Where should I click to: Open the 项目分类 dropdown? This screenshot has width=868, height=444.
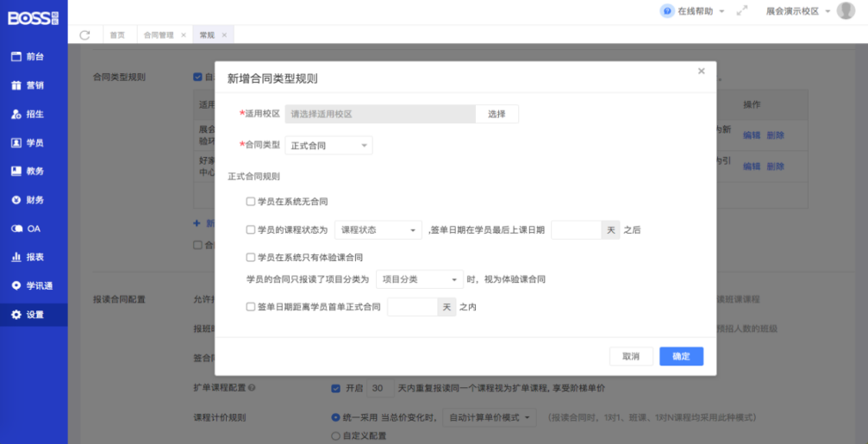point(419,279)
